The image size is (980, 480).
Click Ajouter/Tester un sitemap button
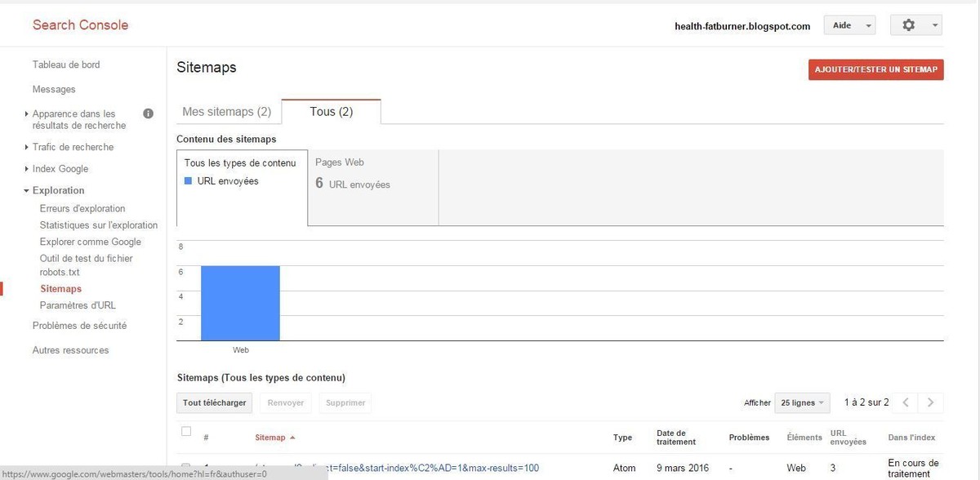coord(875,69)
